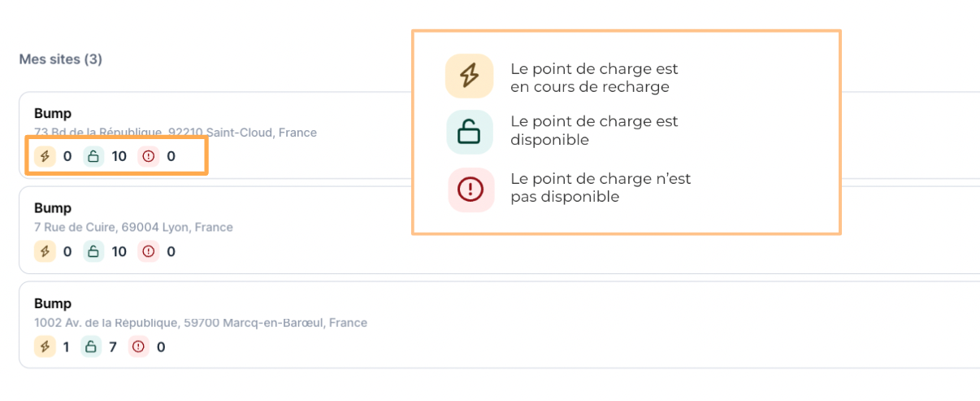This screenshot has height=401, width=980.
Task: Click the "Mes sites (3)" heading
Action: pos(60,59)
